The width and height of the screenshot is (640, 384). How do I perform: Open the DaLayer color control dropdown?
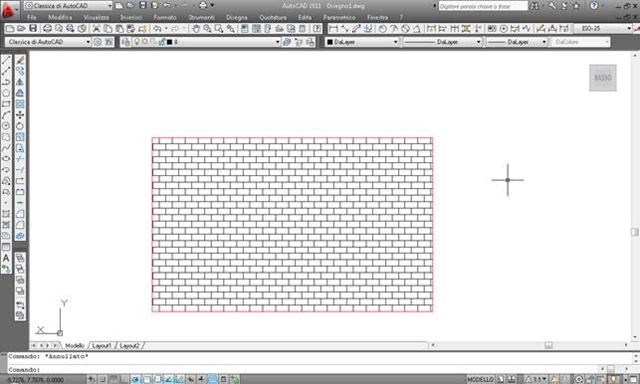[362, 42]
